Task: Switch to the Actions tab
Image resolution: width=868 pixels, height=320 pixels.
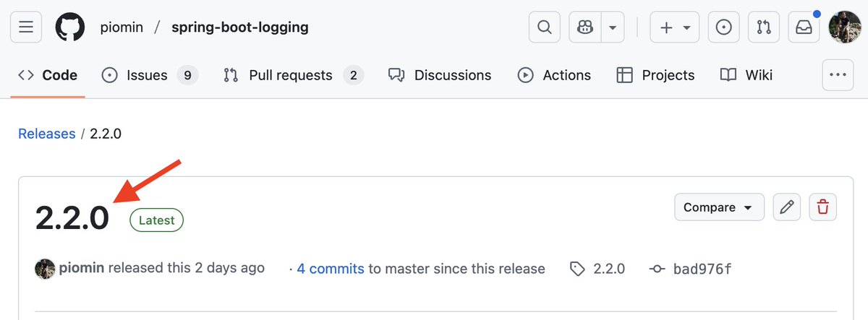Action: pyautogui.click(x=555, y=75)
